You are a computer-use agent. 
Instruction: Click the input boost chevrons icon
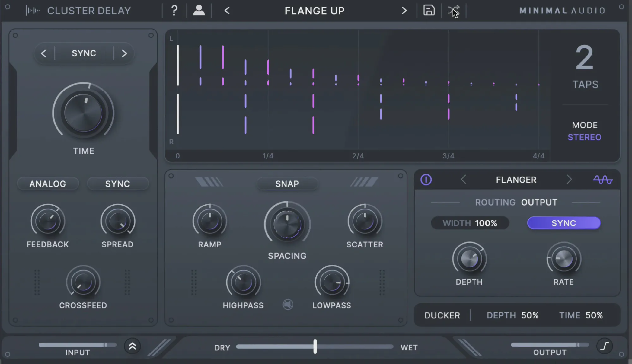pos(132,347)
